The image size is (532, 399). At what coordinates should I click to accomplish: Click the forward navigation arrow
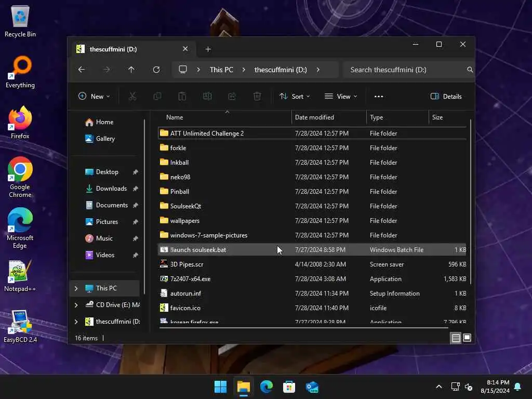point(107,70)
